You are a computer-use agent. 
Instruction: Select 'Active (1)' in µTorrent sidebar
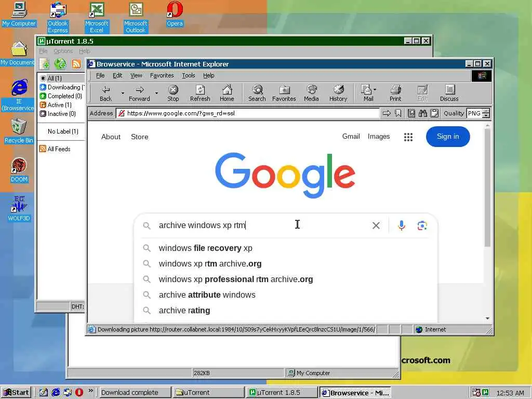tap(56, 105)
